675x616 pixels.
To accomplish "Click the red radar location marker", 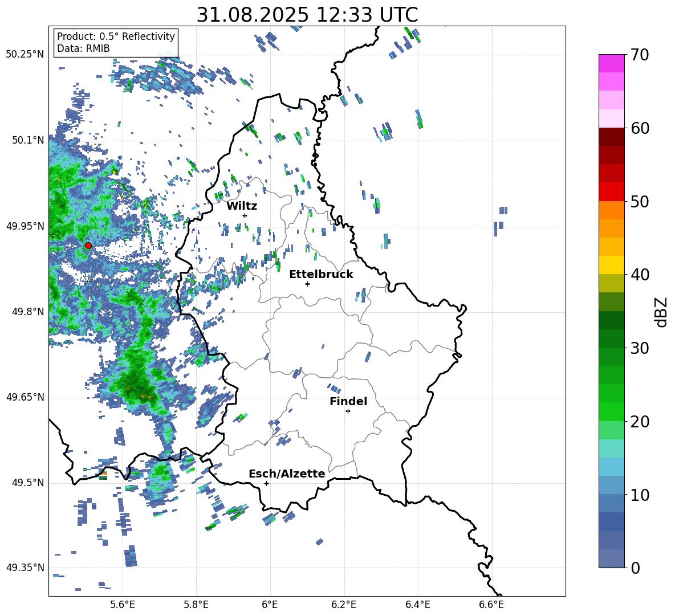I will [x=88, y=246].
